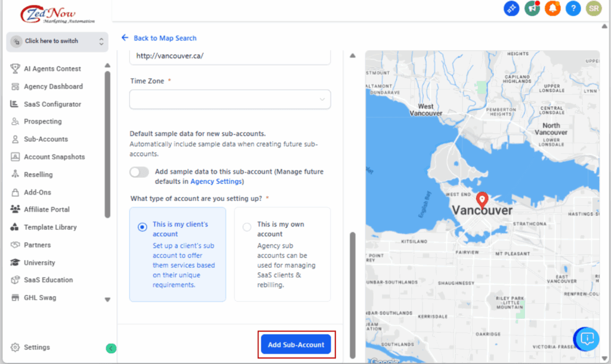This screenshot has height=364, width=611.
Task: Follow the Back to Map Search link
Action: coord(165,38)
